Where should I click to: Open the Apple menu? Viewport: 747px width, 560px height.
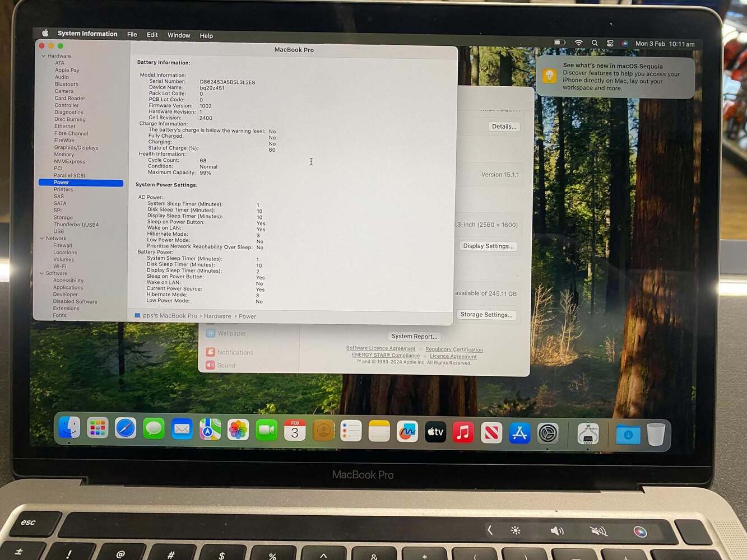tap(45, 34)
